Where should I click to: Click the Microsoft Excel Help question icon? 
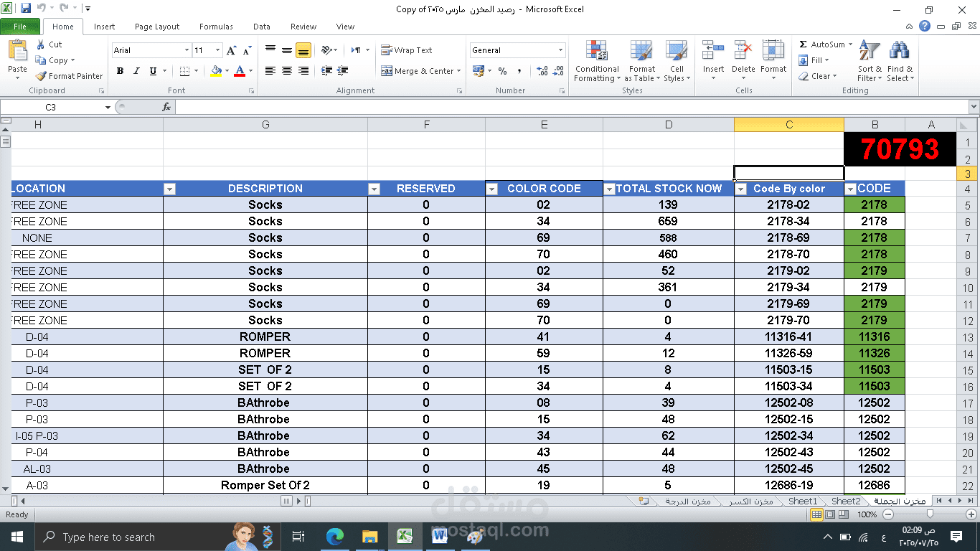[925, 27]
